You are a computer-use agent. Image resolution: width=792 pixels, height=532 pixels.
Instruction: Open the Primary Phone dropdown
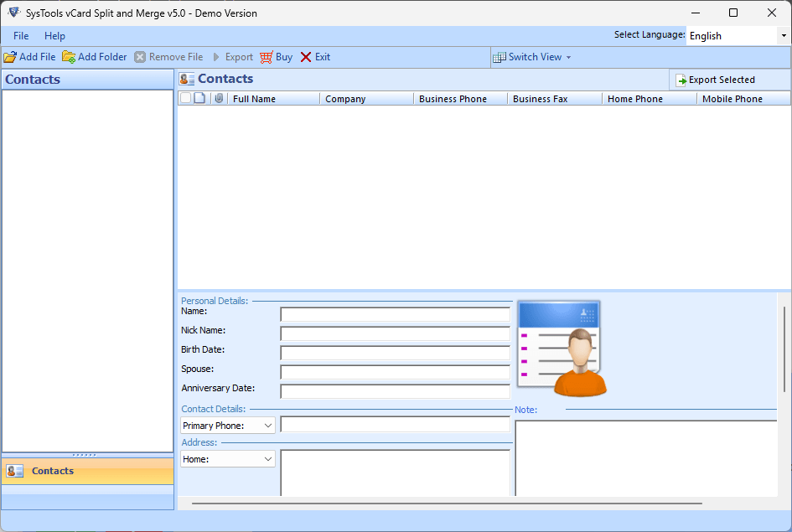[x=228, y=426]
